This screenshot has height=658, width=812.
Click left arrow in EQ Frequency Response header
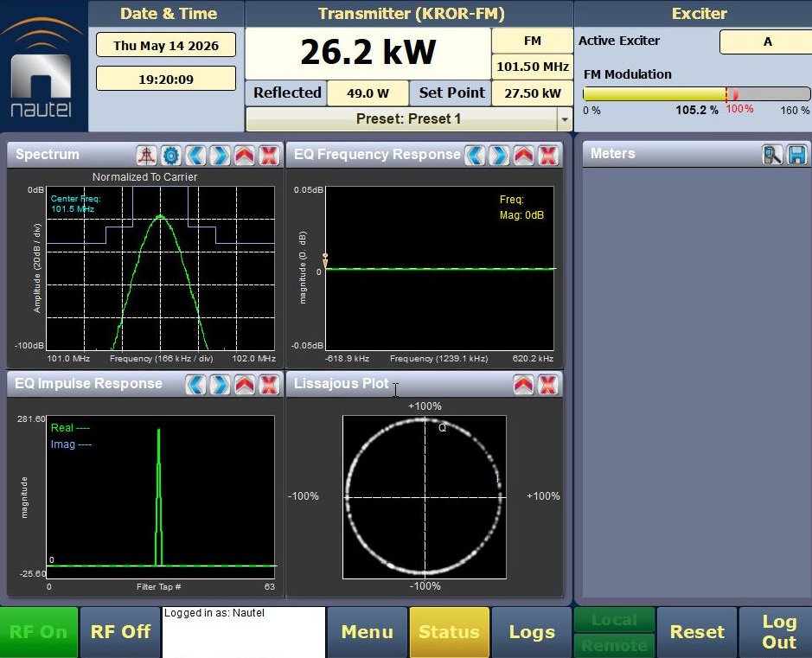coord(475,156)
